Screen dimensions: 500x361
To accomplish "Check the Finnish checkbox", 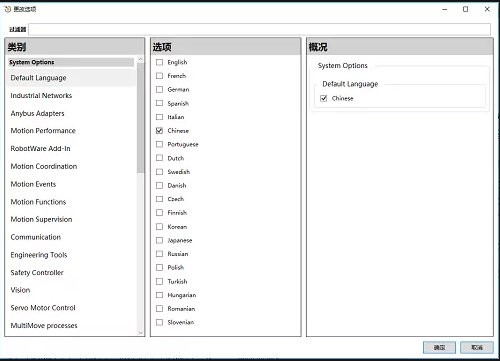I will coord(160,213).
